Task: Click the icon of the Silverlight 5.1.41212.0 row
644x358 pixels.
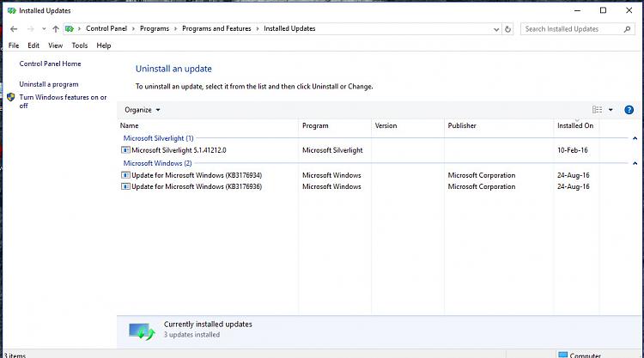Action: (125, 150)
